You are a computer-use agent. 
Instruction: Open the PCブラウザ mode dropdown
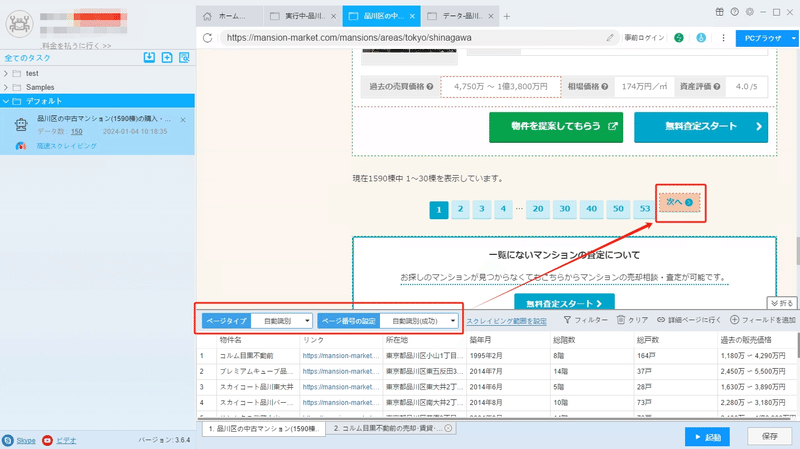(x=793, y=38)
